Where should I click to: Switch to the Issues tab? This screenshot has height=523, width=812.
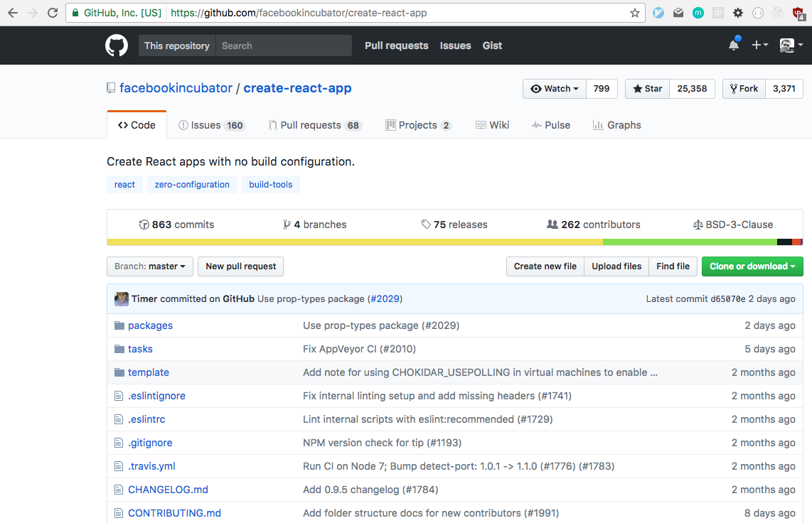(212, 125)
